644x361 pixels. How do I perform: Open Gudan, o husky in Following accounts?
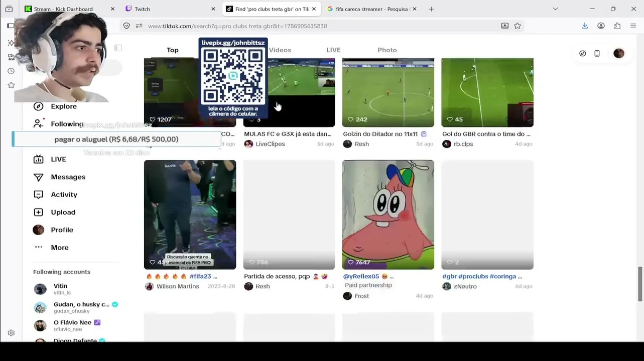pos(76,307)
